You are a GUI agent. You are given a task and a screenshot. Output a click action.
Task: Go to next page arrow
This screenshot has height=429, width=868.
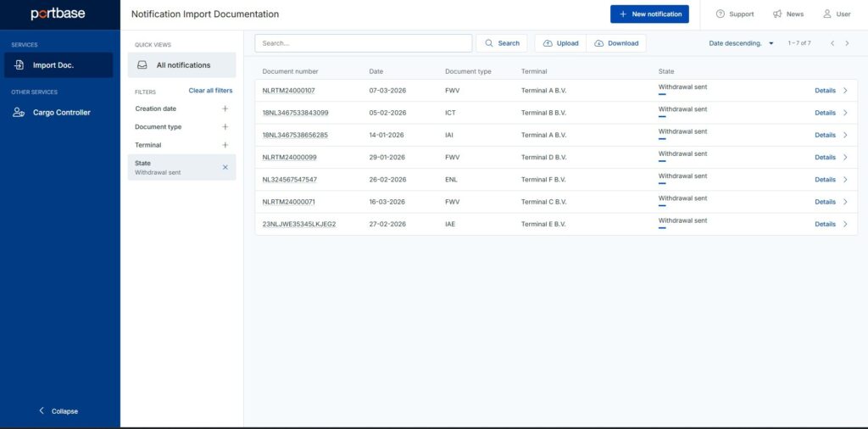tap(847, 43)
